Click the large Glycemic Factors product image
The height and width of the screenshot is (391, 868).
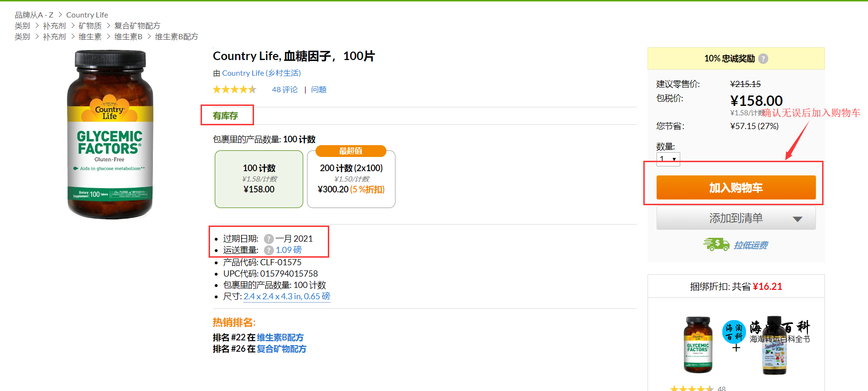tap(110, 135)
